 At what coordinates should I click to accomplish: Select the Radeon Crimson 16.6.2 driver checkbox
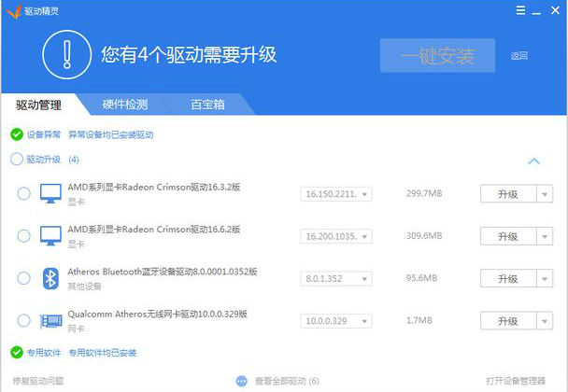[24, 236]
